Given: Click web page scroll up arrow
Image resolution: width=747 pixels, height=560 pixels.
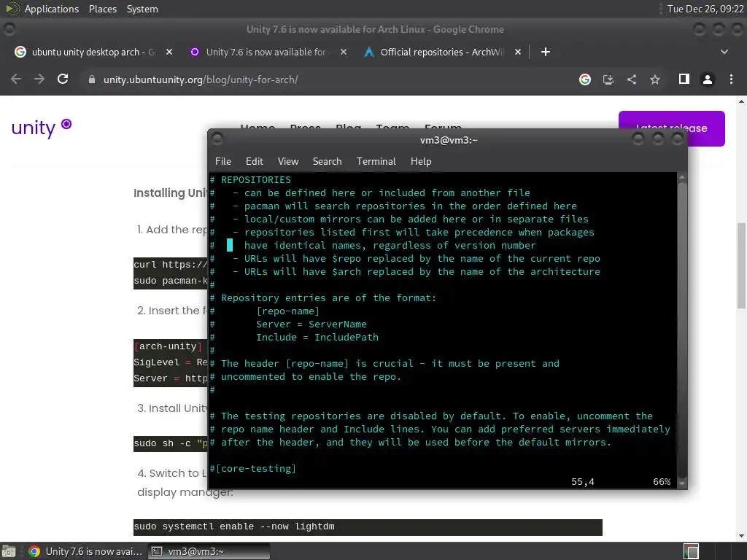Looking at the screenshot, I should coord(741,101).
